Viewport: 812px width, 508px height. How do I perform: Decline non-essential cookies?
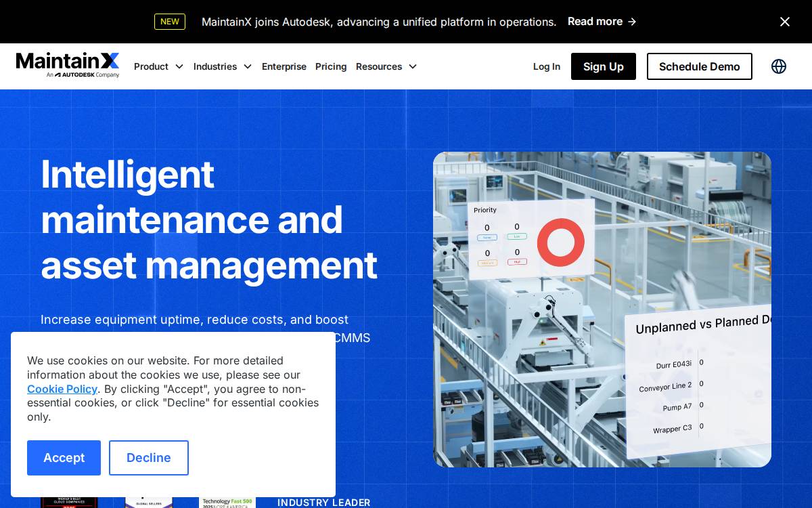pyautogui.click(x=149, y=458)
